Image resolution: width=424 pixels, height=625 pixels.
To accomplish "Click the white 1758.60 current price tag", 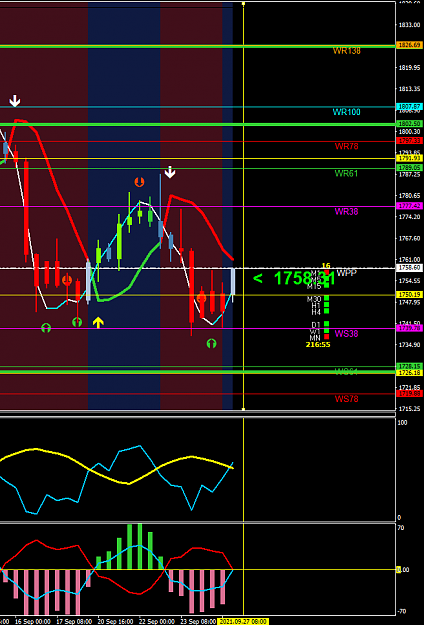I will click(x=408, y=268).
